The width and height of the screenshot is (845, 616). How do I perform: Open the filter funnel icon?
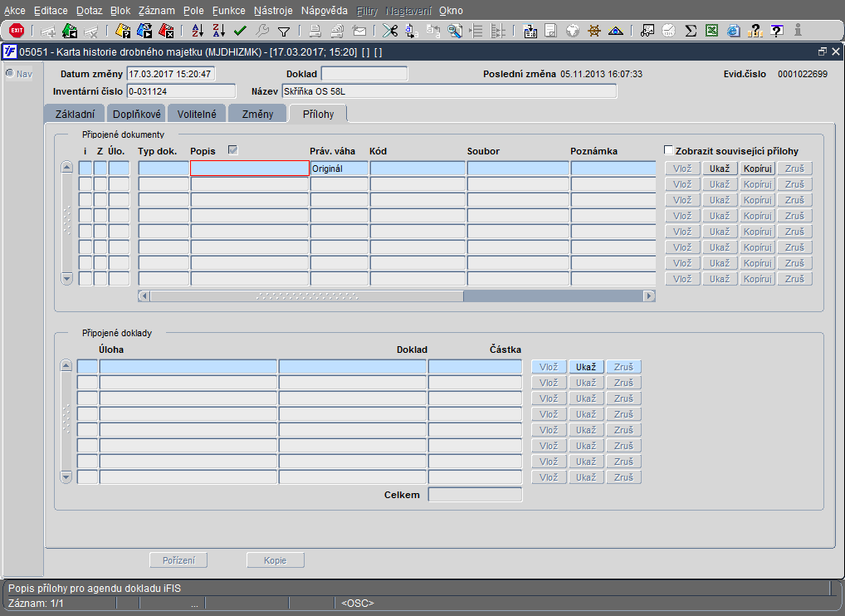(x=283, y=31)
